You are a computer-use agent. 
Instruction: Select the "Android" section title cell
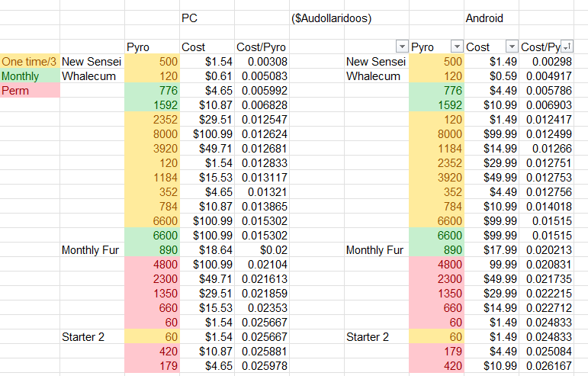pyautogui.click(x=491, y=18)
